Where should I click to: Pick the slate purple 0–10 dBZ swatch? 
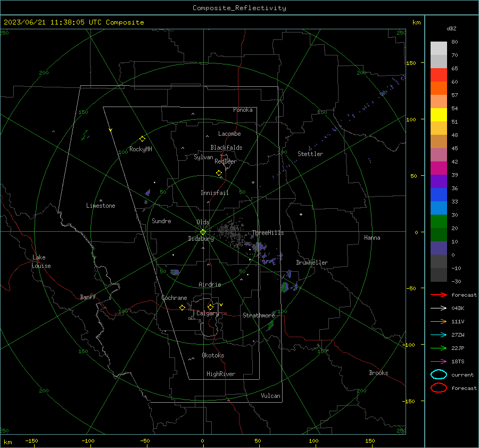pos(439,248)
